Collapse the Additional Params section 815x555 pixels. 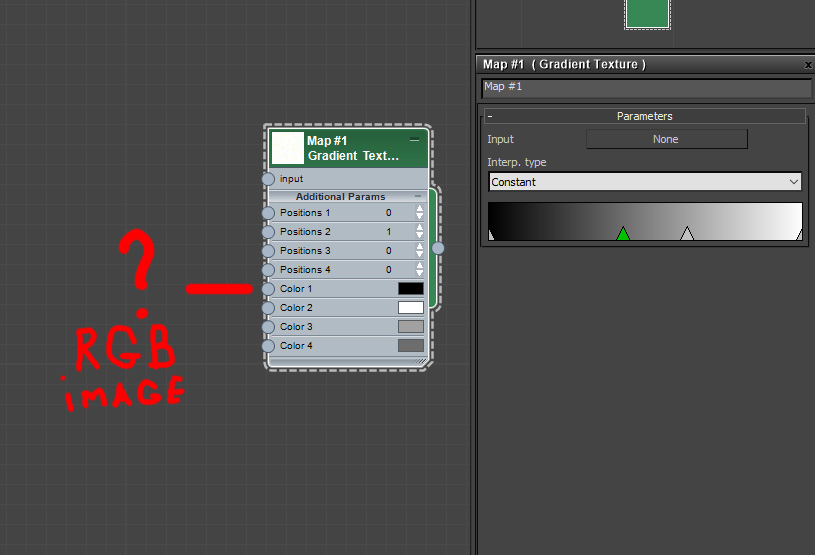[x=418, y=196]
